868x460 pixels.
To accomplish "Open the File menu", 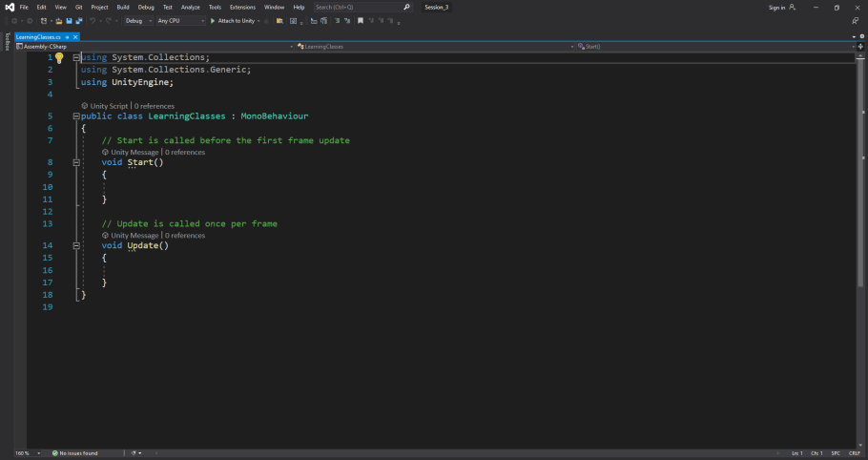I will coord(24,8).
